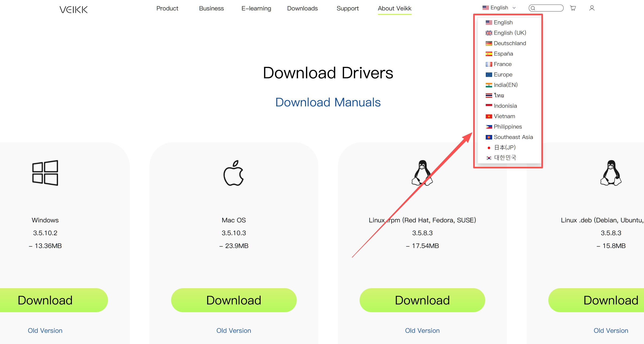The width and height of the screenshot is (644, 344).
Task: Choose Philippines from the language list
Action: pyautogui.click(x=508, y=127)
